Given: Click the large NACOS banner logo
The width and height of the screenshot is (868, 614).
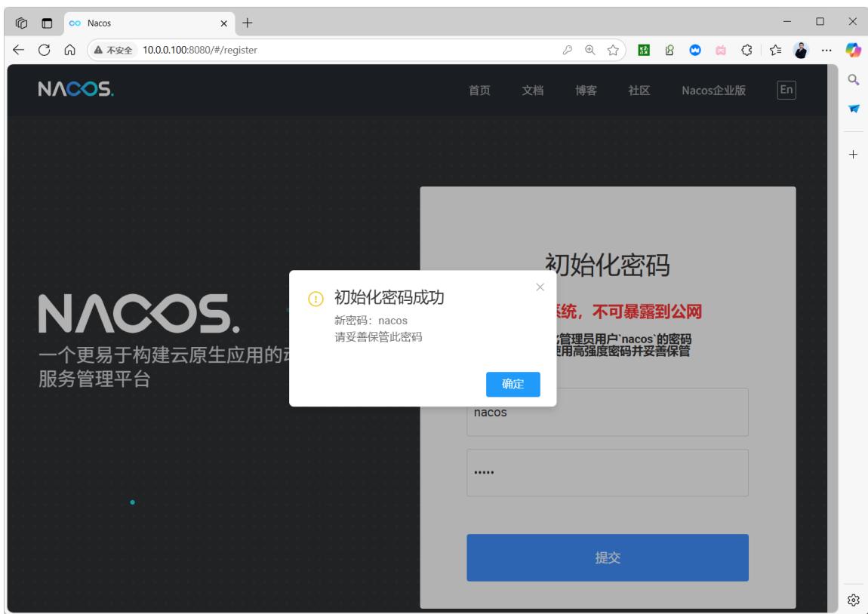Looking at the screenshot, I should [x=139, y=313].
